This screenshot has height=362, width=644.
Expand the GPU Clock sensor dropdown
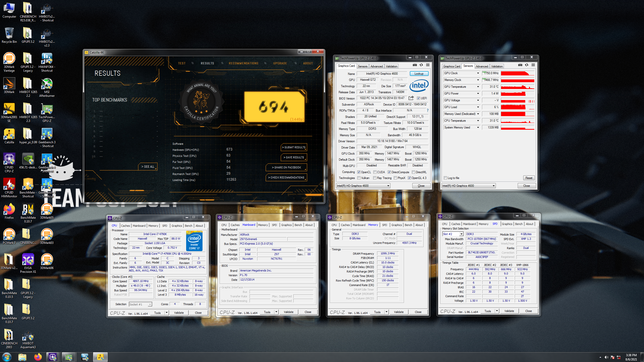(x=478, y=73)
